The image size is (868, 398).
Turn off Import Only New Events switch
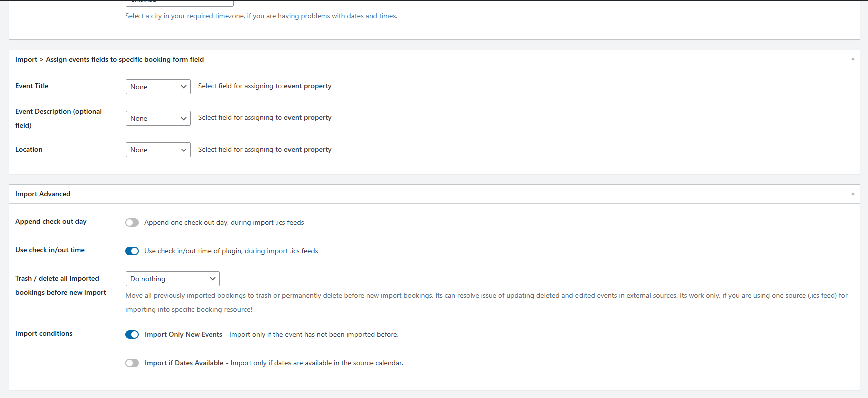coord(132,334)
